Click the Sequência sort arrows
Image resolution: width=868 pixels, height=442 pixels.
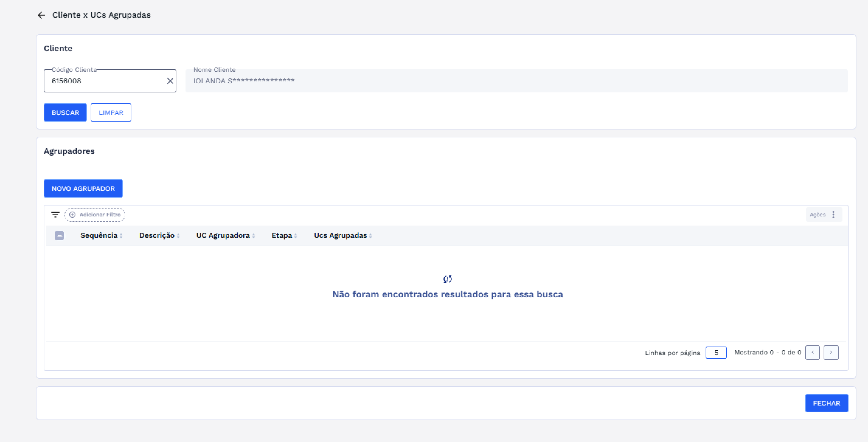click(121, 236)
